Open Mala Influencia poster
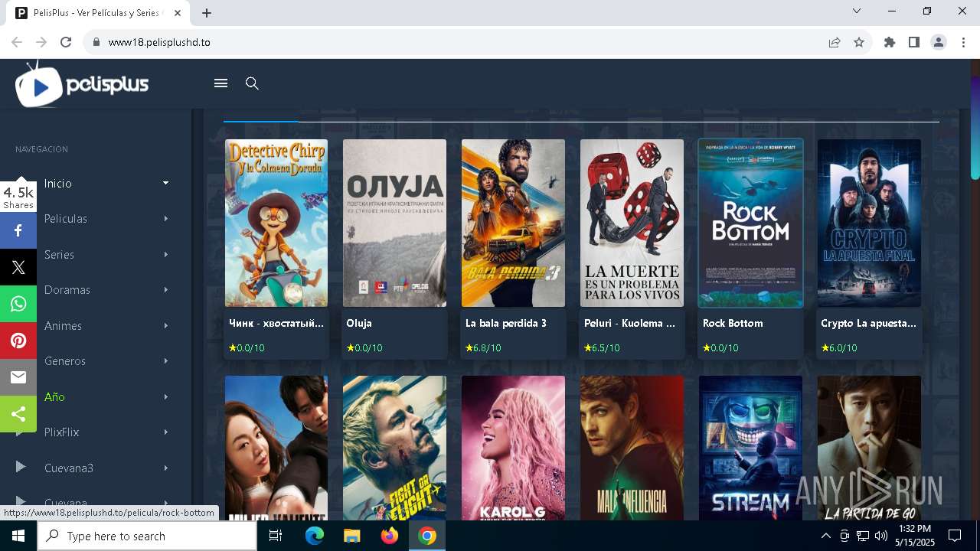Screen dimensions: 980x551 [x=632, y=448]
